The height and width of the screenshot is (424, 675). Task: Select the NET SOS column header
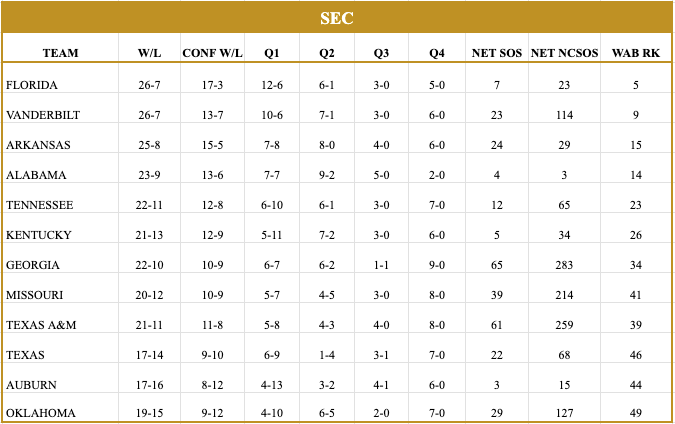(x=496, y=52)
